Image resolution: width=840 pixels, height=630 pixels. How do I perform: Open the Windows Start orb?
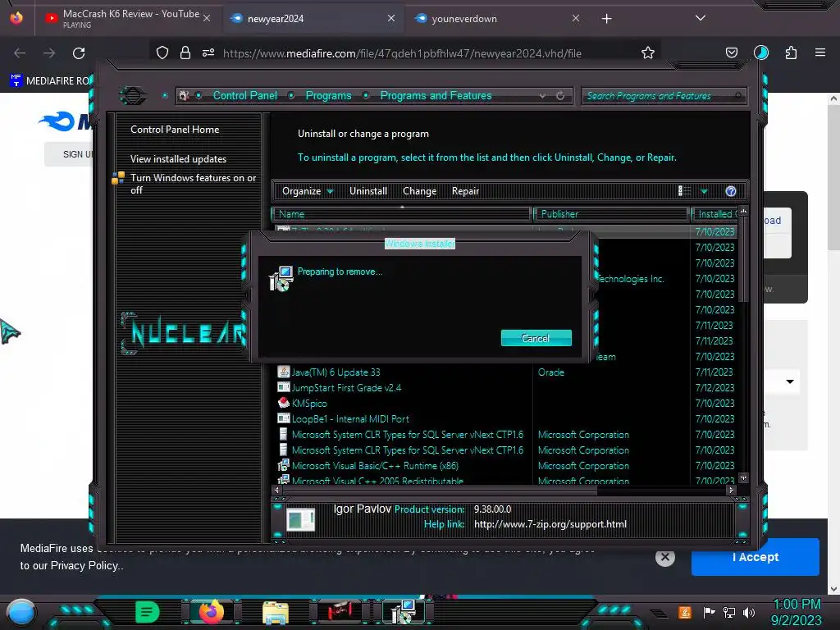click(21, 612)
